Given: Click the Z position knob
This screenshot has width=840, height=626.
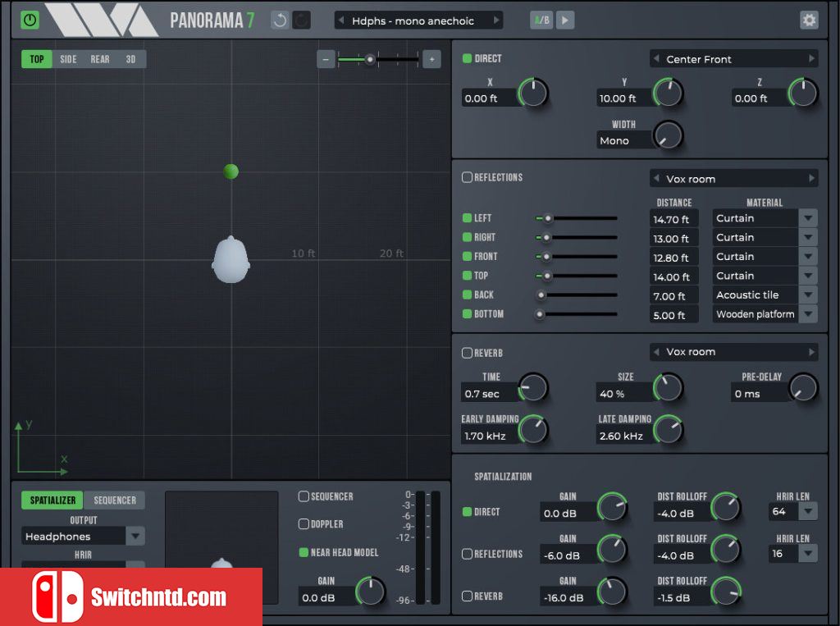Looking at the screenshot, I should tap(803, 93).
